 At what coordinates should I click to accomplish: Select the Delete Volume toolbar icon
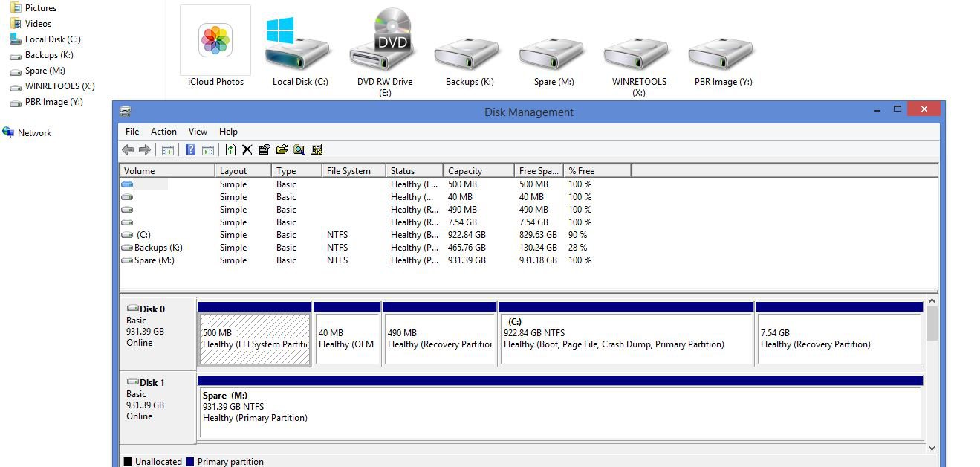point(247,149)
